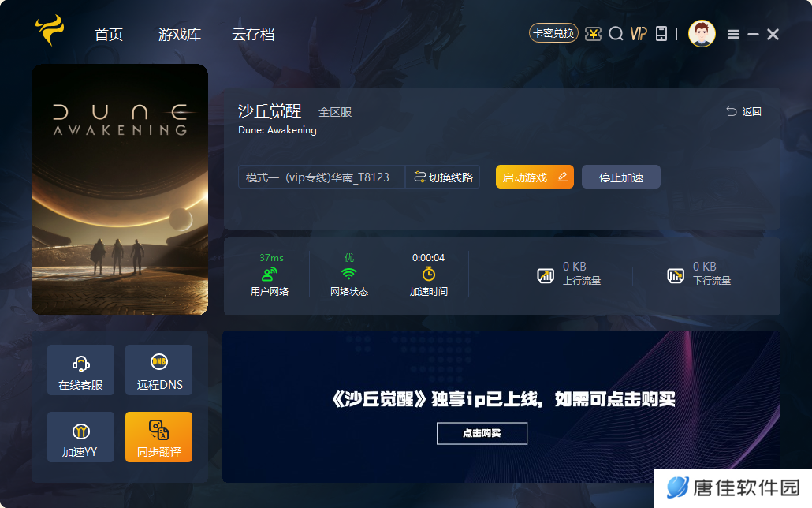
Task: Click the 沙丘觉醒 game title
Action: 270,111
